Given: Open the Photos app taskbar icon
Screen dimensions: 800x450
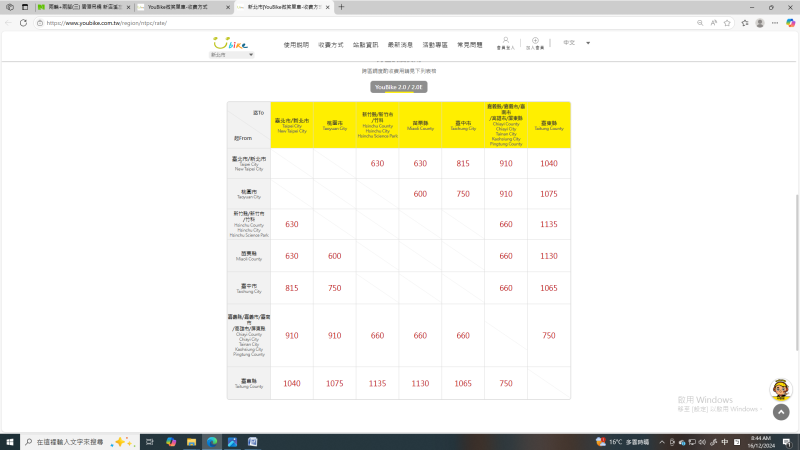Looking at the screenshot, I should (232, 442).
